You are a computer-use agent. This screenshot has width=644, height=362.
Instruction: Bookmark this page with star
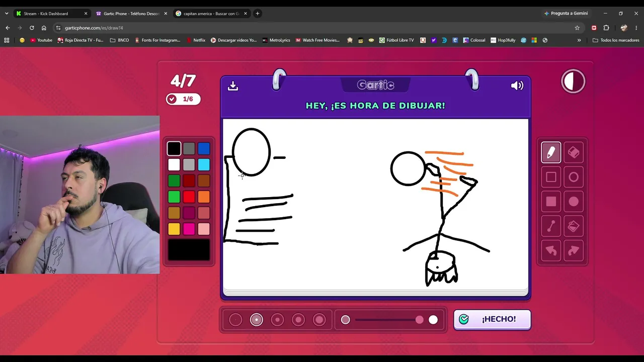point(577,28)
